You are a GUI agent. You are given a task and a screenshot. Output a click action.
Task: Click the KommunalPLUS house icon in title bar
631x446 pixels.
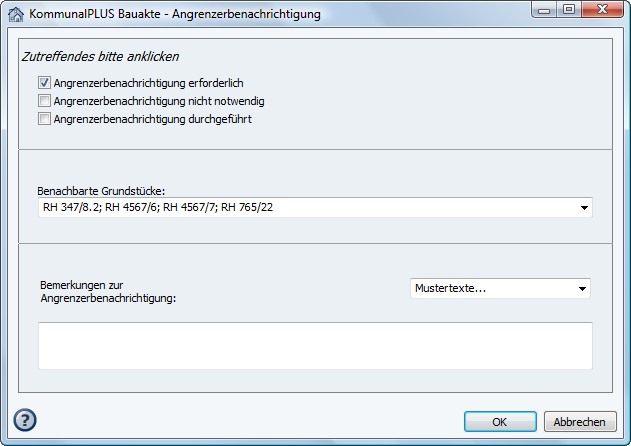16,15
